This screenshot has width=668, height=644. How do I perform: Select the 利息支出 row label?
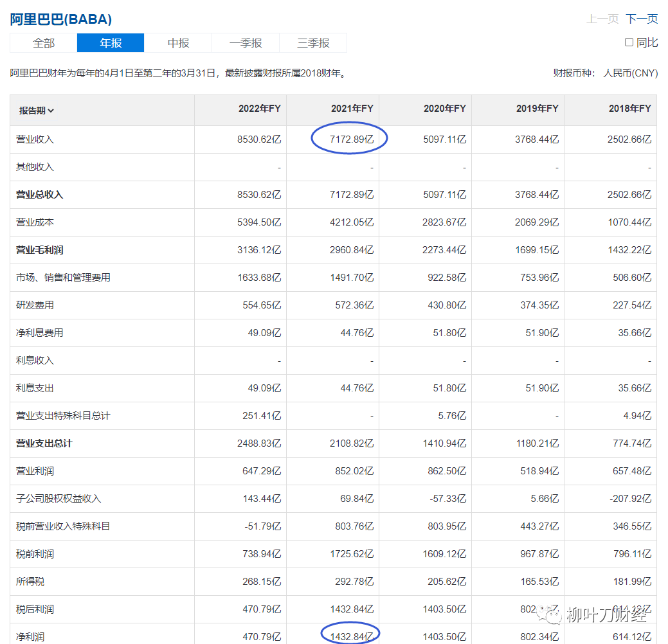(x=35, y=388)
